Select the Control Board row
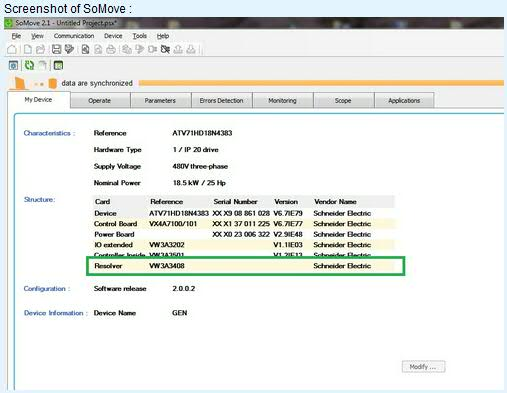Viewport: 507px width, 393px height. click(243, 224)
